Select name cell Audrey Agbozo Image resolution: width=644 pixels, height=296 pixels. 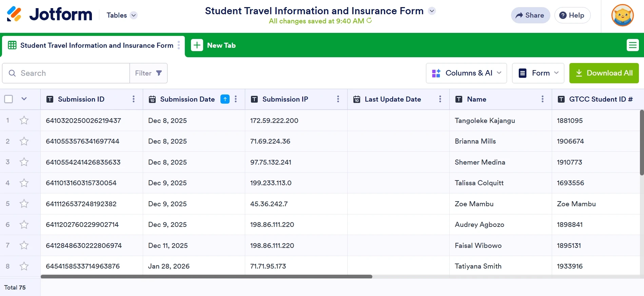coord(501,225)
